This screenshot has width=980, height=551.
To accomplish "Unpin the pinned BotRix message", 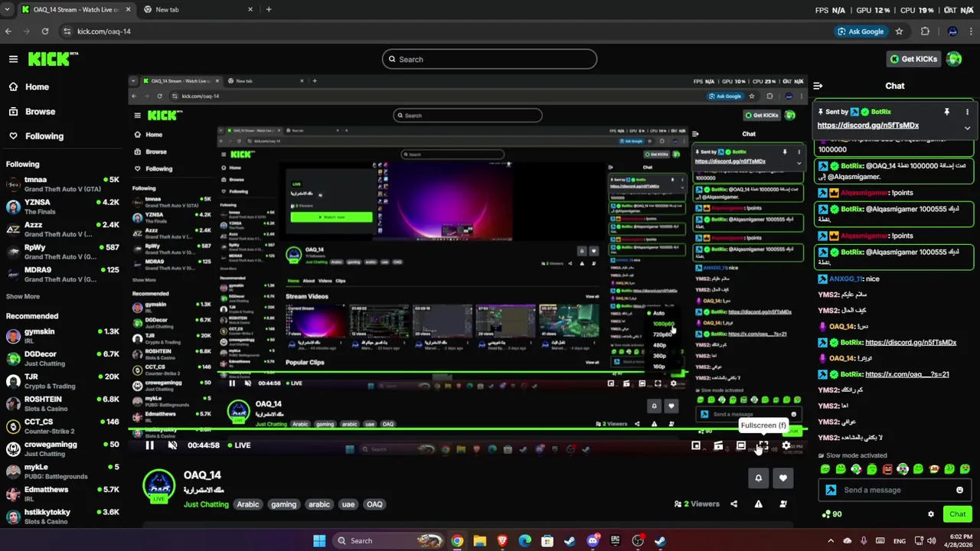I will coord(947,112).
